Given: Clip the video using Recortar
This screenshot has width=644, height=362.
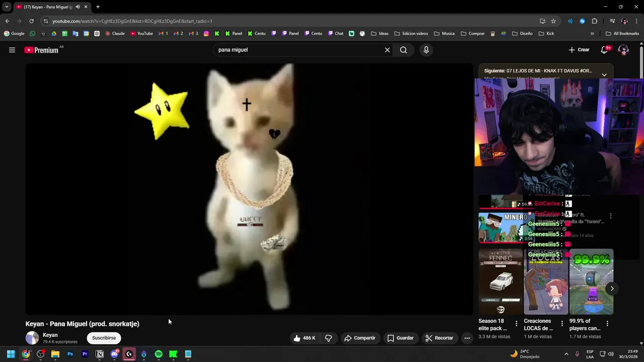Looking at the screenshot, I should point(439,338).
